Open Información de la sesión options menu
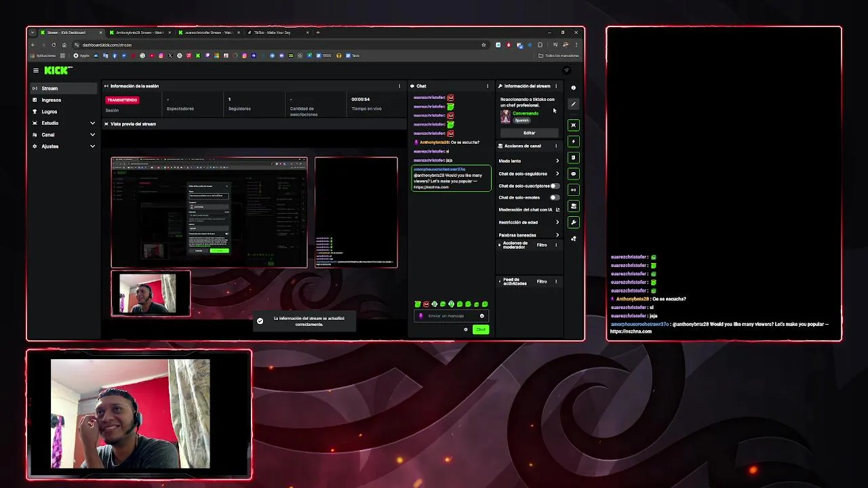Screen dimensions: 868x488 (x=399, y=86)
